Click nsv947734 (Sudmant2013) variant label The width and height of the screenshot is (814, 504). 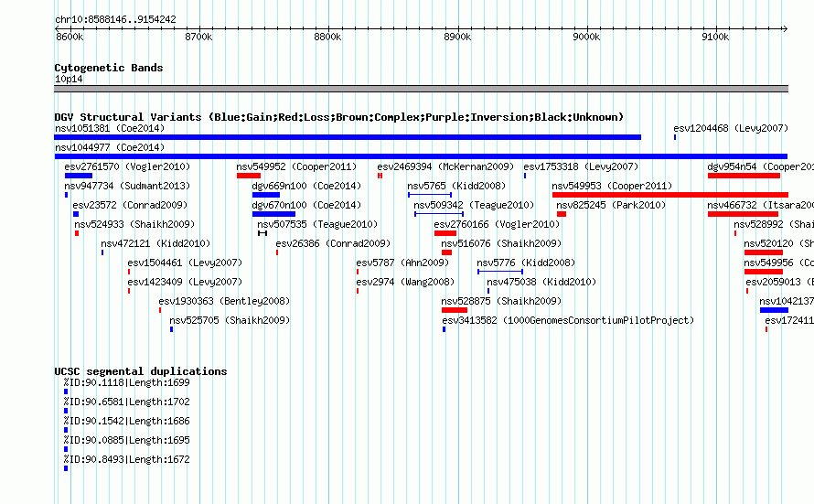pos(127,186)
